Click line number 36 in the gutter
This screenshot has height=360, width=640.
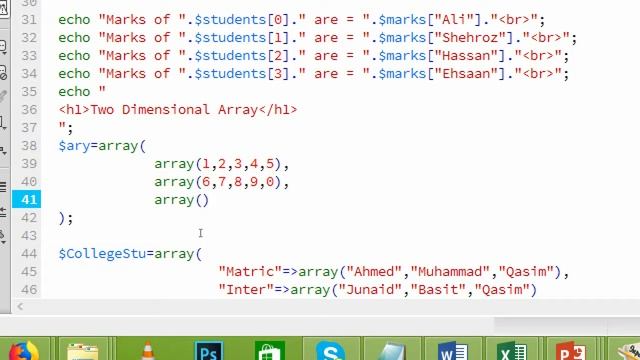tap(29, 109)
